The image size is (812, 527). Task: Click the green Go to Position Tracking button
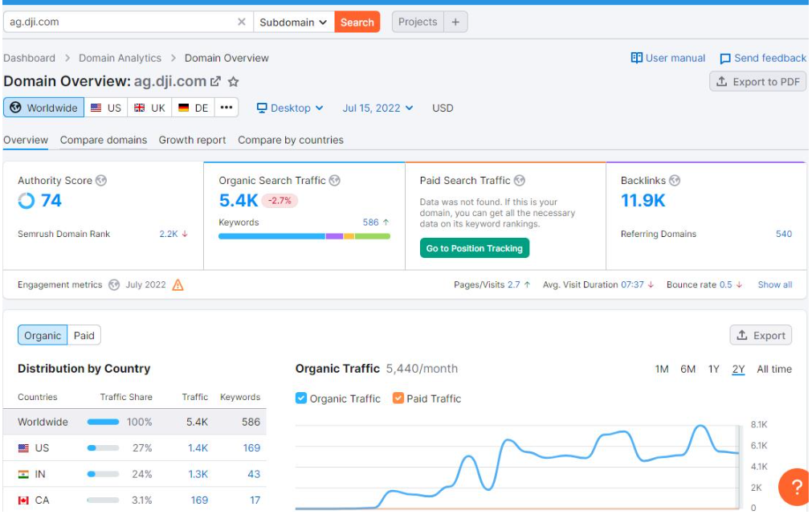pyautogui.click(x=475, y=248)
